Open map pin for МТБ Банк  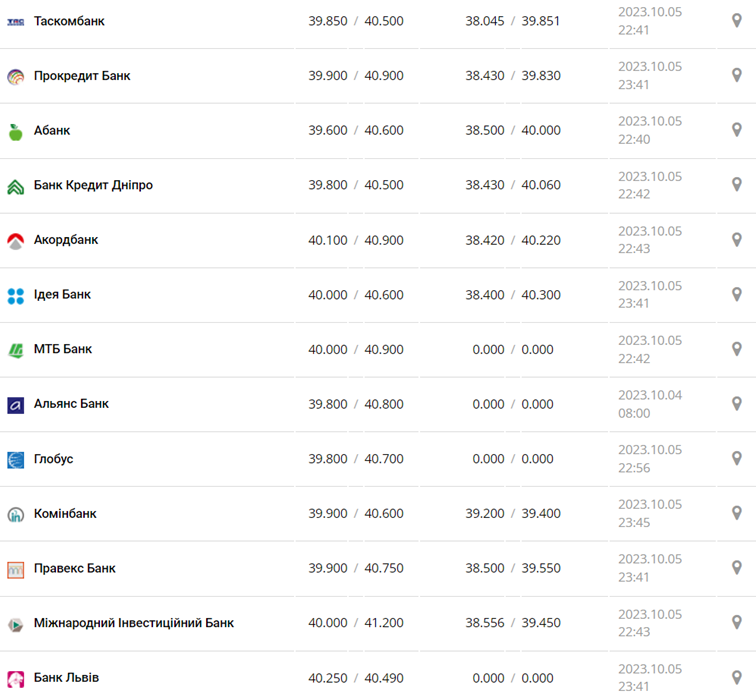[x=737, y=349]
